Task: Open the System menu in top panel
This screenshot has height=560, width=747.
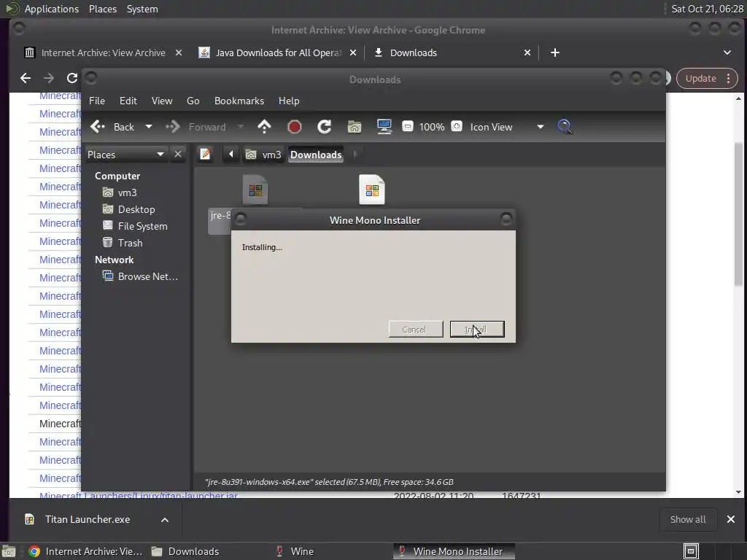Action: (x=142, y=9)
